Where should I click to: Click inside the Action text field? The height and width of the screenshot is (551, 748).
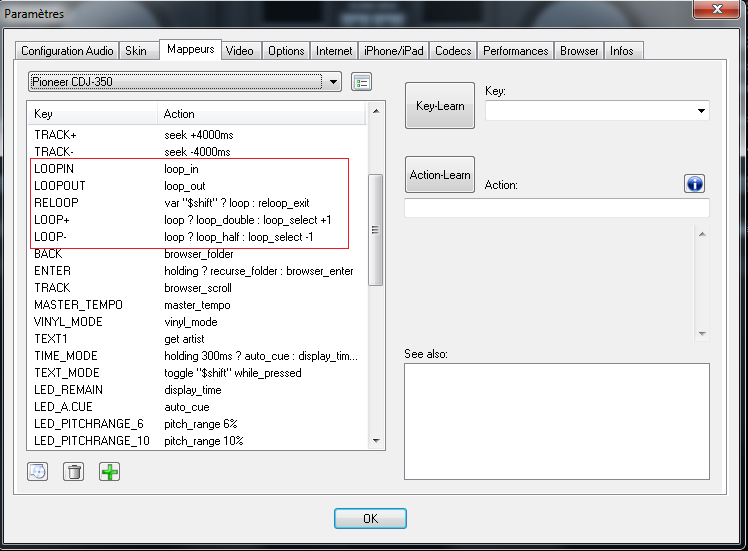[x=556, y=208]
